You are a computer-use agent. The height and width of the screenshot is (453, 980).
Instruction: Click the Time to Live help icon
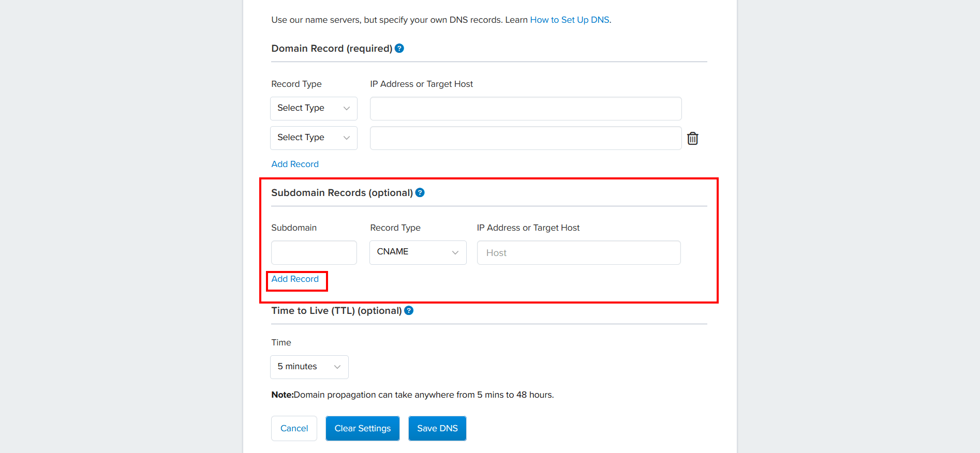click(409, 310)
